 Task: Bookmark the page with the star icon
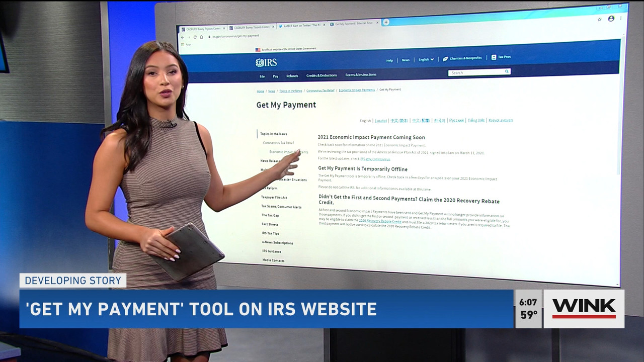click(x=599, y=19)
